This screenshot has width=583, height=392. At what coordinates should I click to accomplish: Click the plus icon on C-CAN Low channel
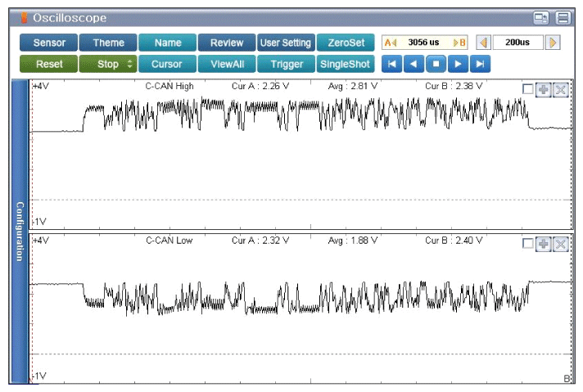pos(544,244)
